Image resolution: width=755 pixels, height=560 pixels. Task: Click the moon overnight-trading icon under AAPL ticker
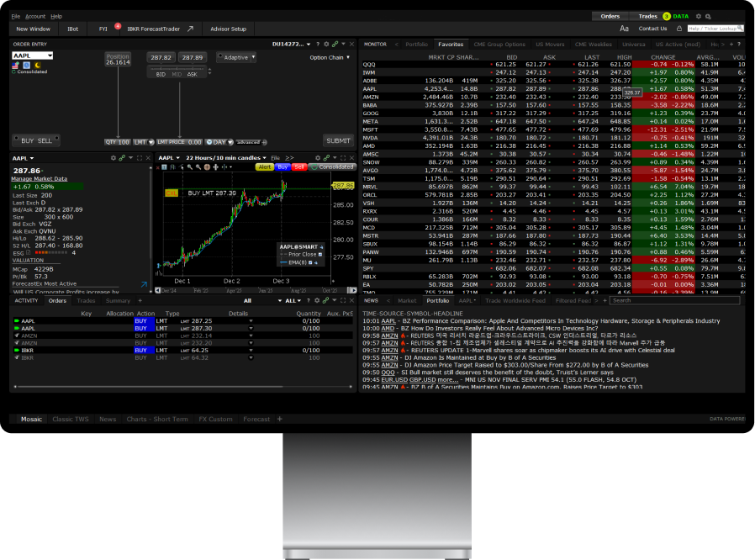pos(38,65)
